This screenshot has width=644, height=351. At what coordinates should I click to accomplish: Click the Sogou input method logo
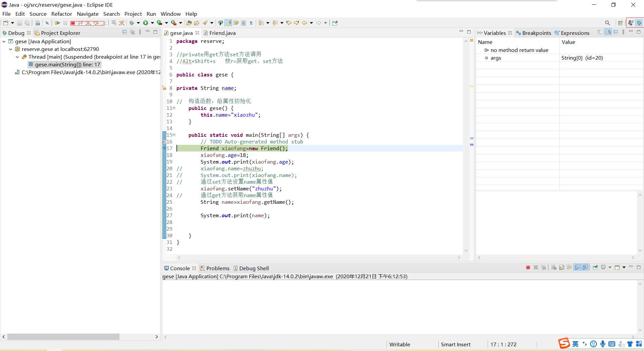click(x=564, y=343)
